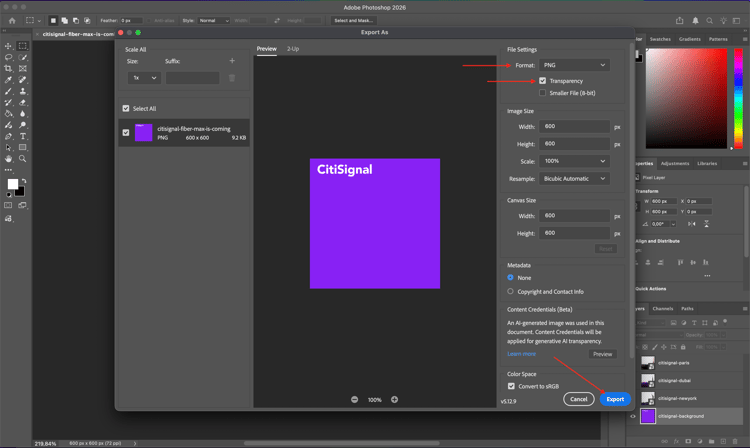Open the 1x size dropdown
Screen dimensions: 750x448
click(143, 78)
